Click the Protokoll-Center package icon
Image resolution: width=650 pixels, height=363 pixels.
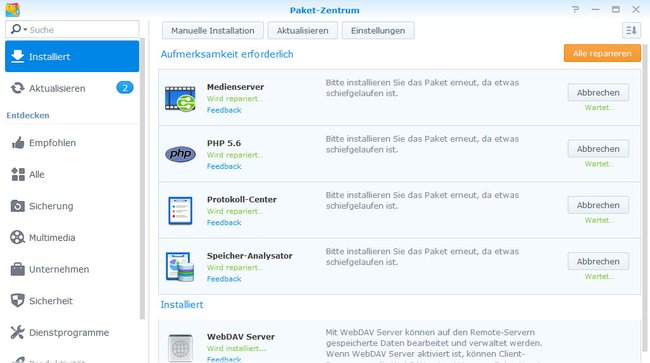coord(180,211)
